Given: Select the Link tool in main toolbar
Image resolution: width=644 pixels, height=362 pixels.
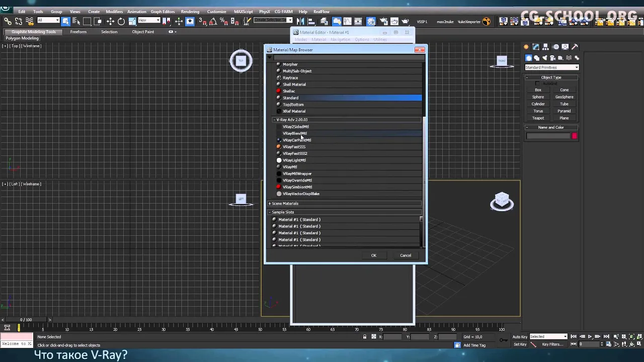Looking at the screenshot, I should [8, 21].
